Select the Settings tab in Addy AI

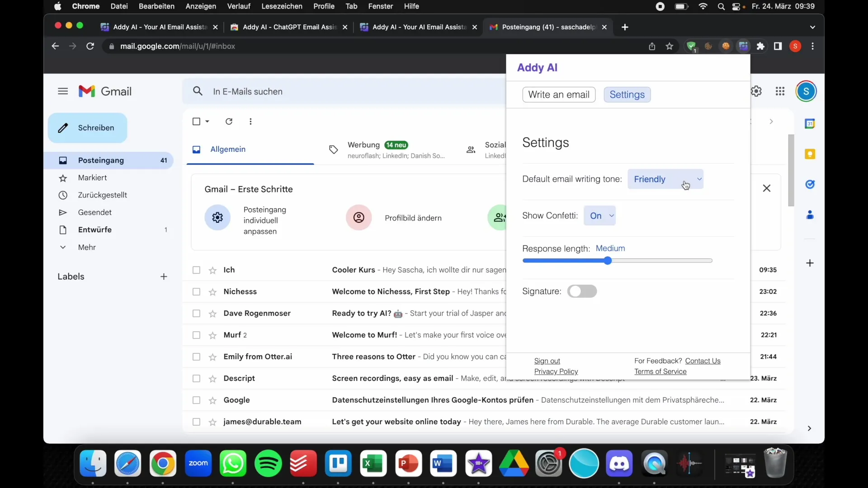(627, 94)
